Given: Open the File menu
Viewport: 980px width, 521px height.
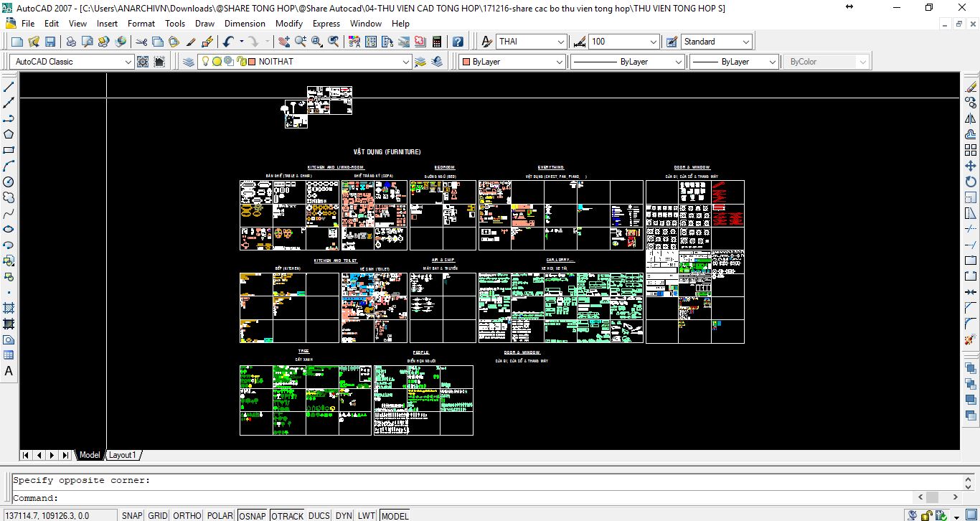Looking at the screenshot, I should [28, 23].
